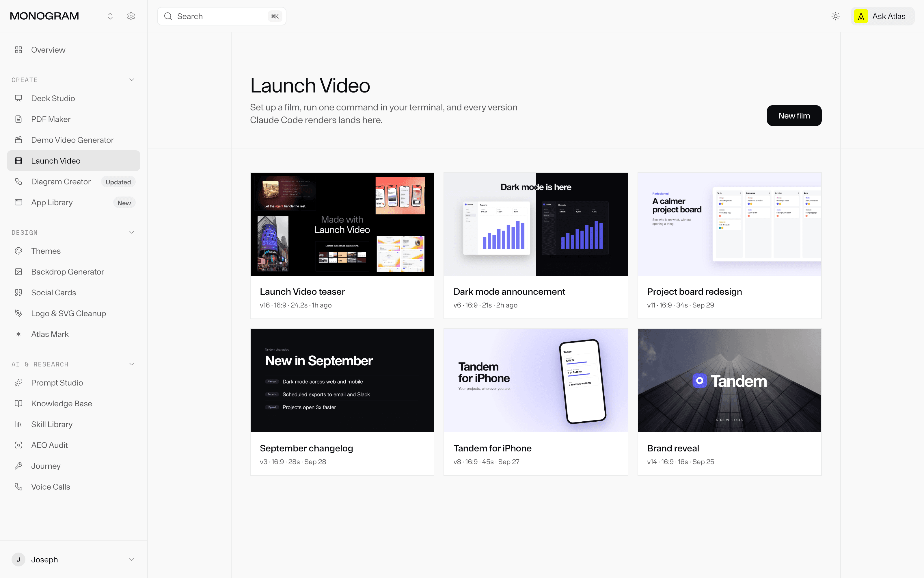Click the Demo Video Generator clapperboard icon
Image resolution: width=924 pixels, height=578 pixels.
pyautogui.click(x=18, y=140)
